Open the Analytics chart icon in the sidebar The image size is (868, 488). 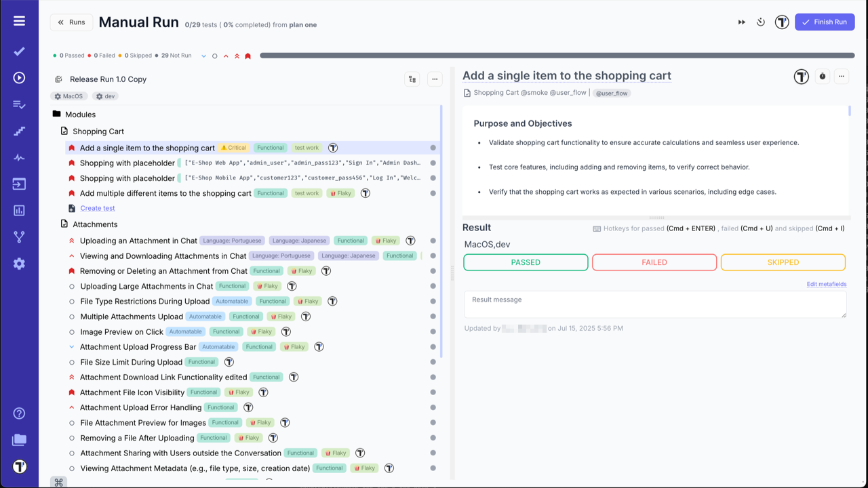pyautogui.click(x=19, y=210)
